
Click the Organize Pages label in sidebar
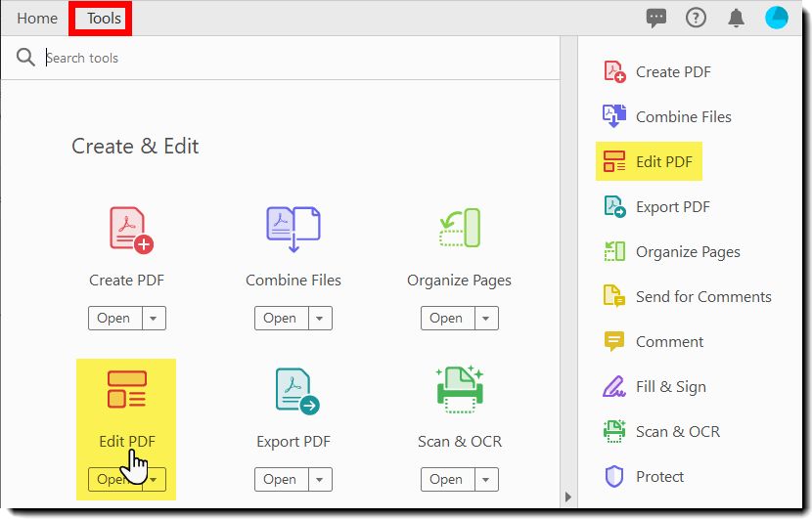688,252
